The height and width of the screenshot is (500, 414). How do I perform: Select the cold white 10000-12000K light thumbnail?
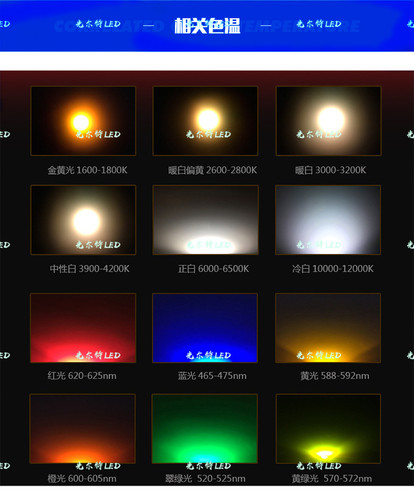click(x=328, y=220)
